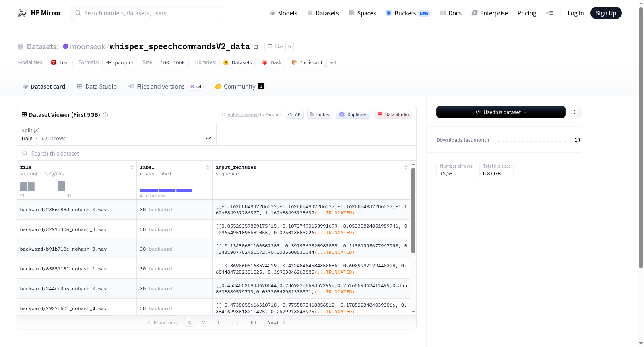Copy dataset name with the copy icon
Screen dimensions: 644x347
pyautogui.click(x=255, y=46)
